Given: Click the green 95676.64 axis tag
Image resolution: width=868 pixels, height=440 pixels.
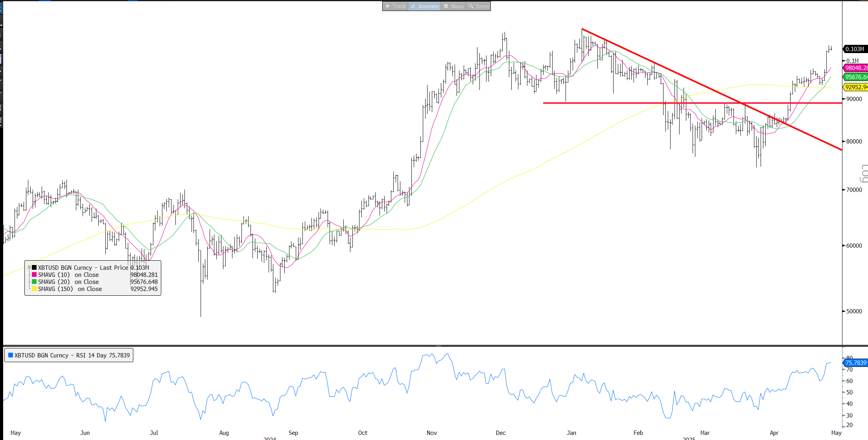Looking at the screenshot, I should click(x=856, y=77).
